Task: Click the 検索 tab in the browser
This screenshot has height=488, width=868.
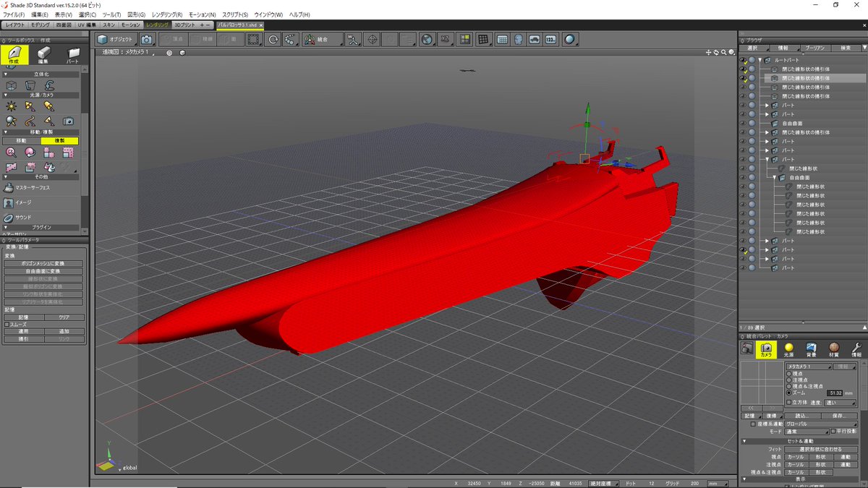Action: click(845, 48)
